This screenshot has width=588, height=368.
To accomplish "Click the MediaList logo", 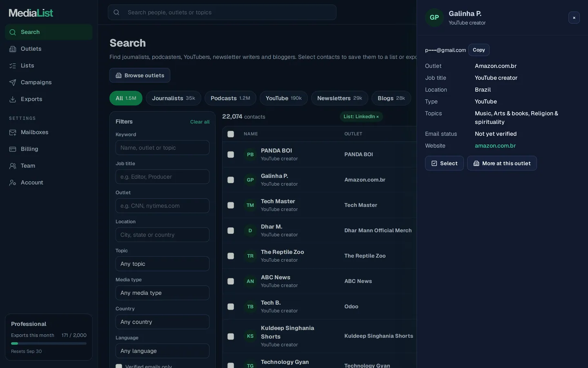I will (x=31, y=13).
